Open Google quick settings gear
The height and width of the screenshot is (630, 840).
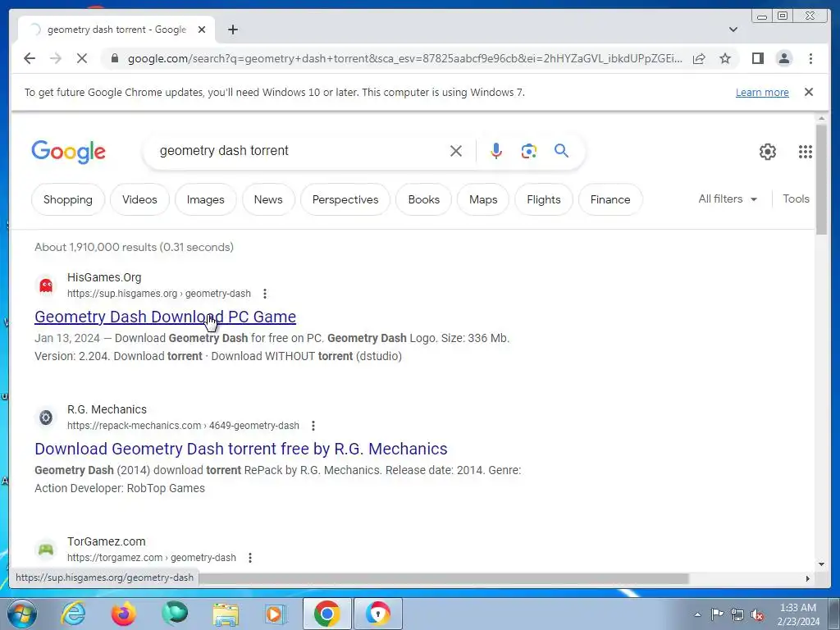click(x=768, y=152)
